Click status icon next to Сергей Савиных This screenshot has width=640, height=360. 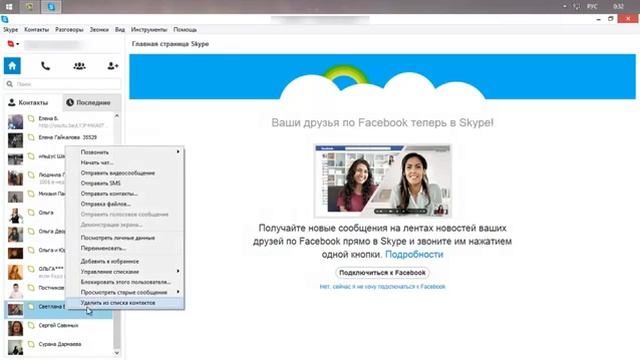pyautogui.click(x=31, y=325)
